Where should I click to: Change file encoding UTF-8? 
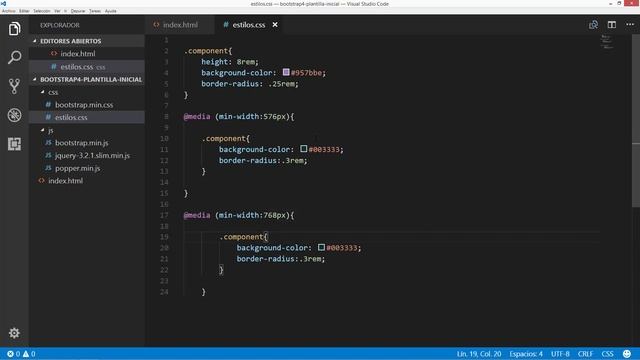pyautogui.click(x=560, y=354)
